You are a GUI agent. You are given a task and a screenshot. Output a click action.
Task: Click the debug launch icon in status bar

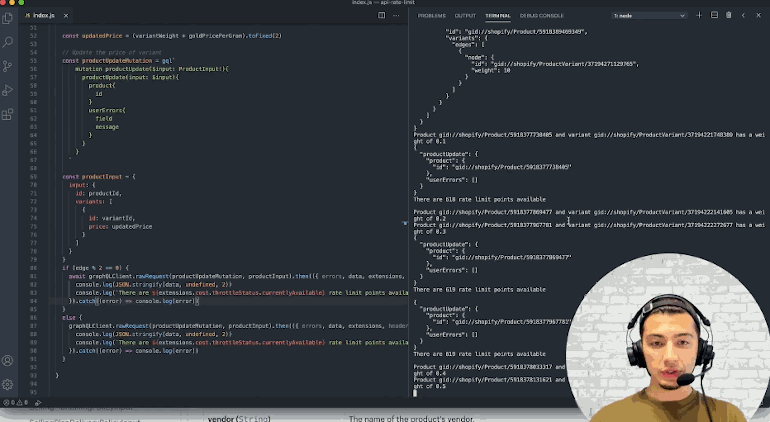(x=38, y=402)
